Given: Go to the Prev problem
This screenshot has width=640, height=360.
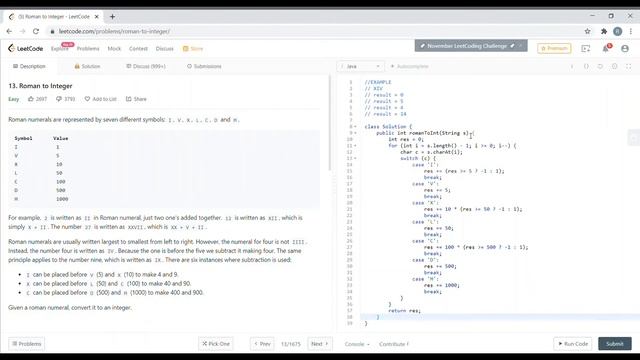Looking at the screenshot, I should 262,344.
